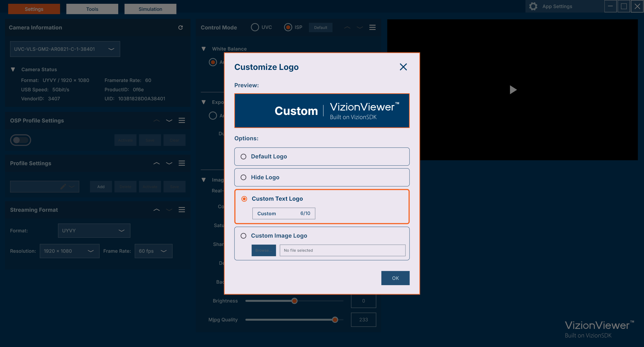Image resolution: width=644 pixels, height=347 pixels.
Task: Open the App Settings gear icon
Action: click(x=533, y=6)
